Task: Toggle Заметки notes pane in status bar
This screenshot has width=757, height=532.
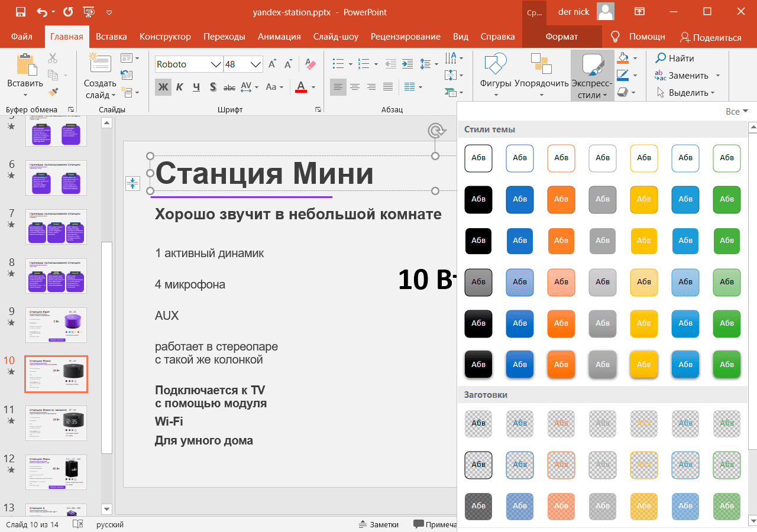Action: pos(378,524)
